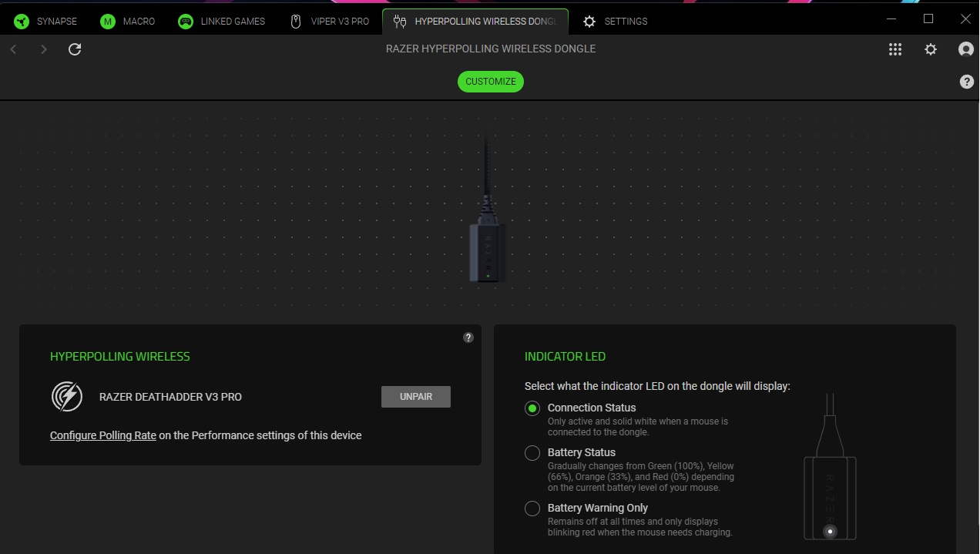Click the gear icon on the Settings tab
980x554 pixels.
coord(589,22)
